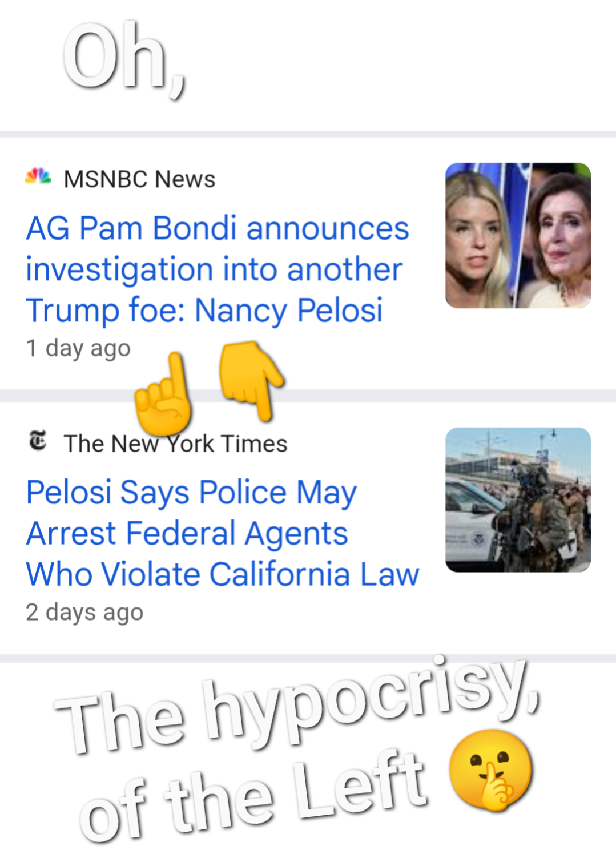The image size is (616, 862).
Task: Click the MSNBC peacock logo icon
Action: [x=38, y=176]
